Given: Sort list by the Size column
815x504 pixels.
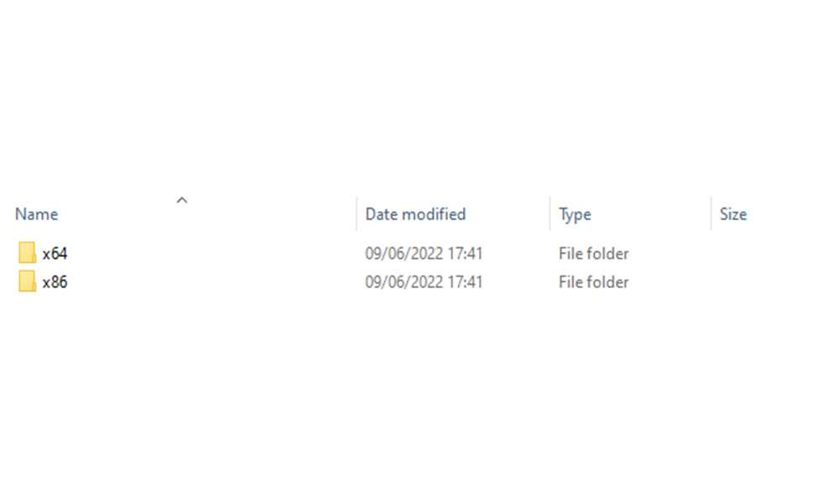Looking at the screenshot, I should coord(733,214).
